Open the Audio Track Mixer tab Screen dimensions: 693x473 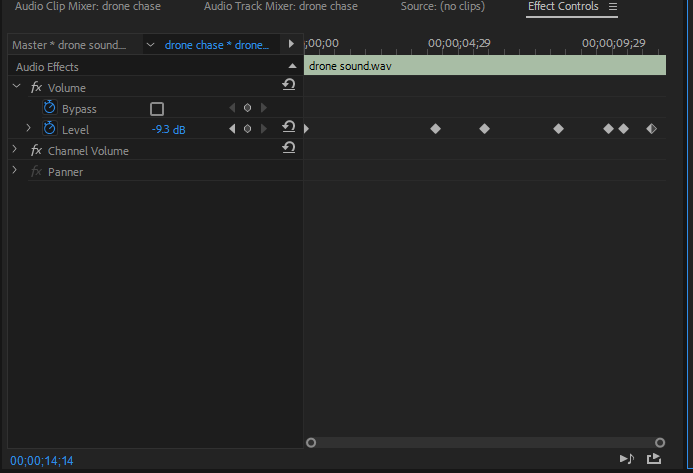281,6
